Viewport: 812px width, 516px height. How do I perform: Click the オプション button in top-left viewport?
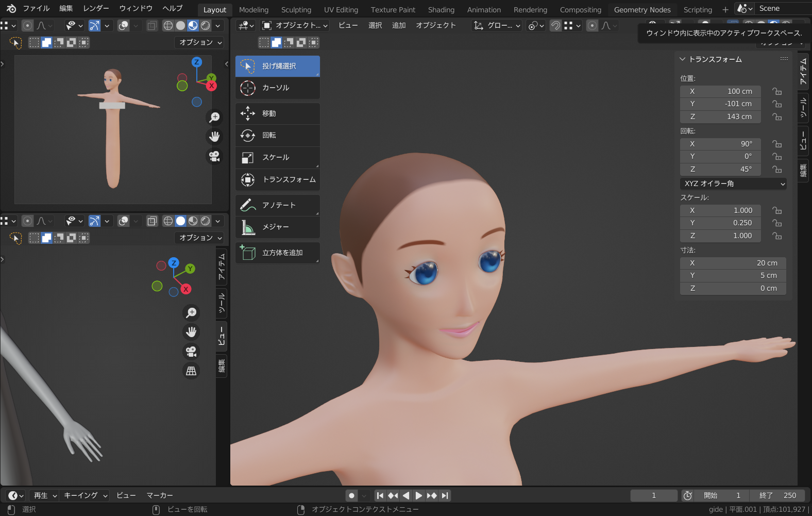(x=200, y=43)
